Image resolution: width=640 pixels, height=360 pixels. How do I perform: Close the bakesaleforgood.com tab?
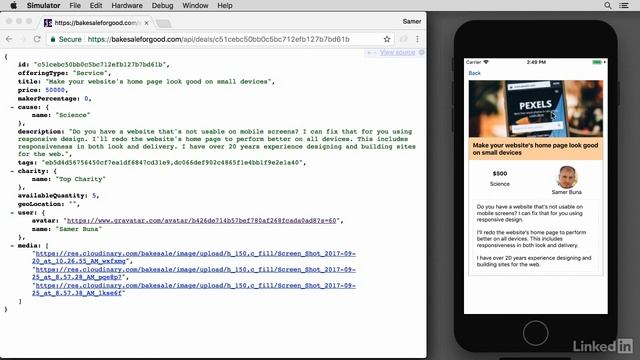(146, 23)
